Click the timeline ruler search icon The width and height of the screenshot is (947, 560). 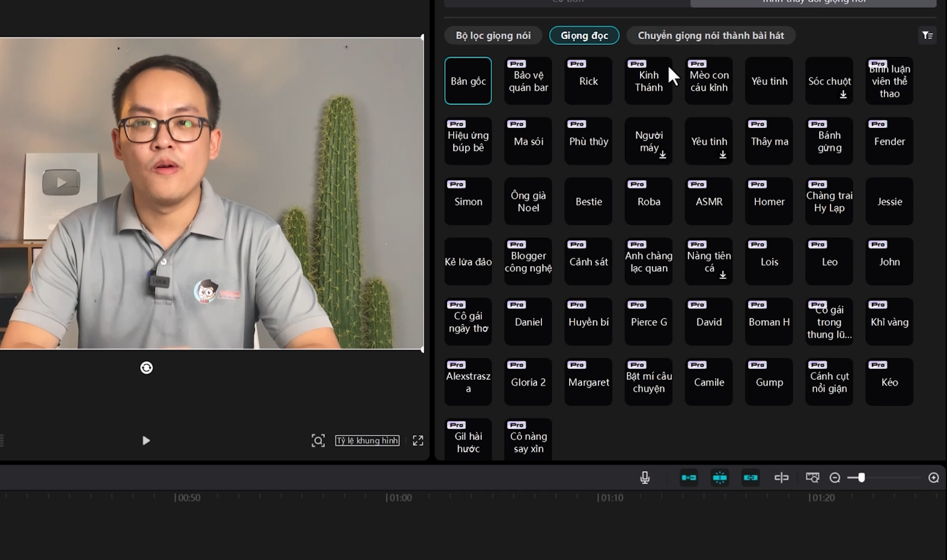812,478
